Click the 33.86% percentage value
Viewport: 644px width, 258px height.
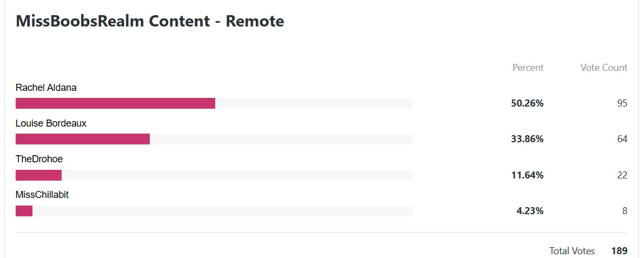point(527,139)
